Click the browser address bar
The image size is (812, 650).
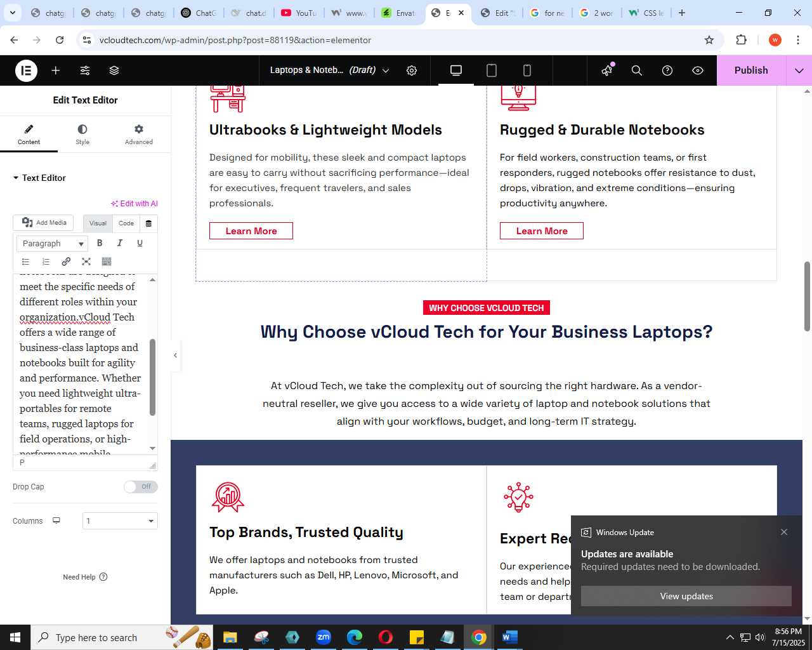tap(393, 40)
